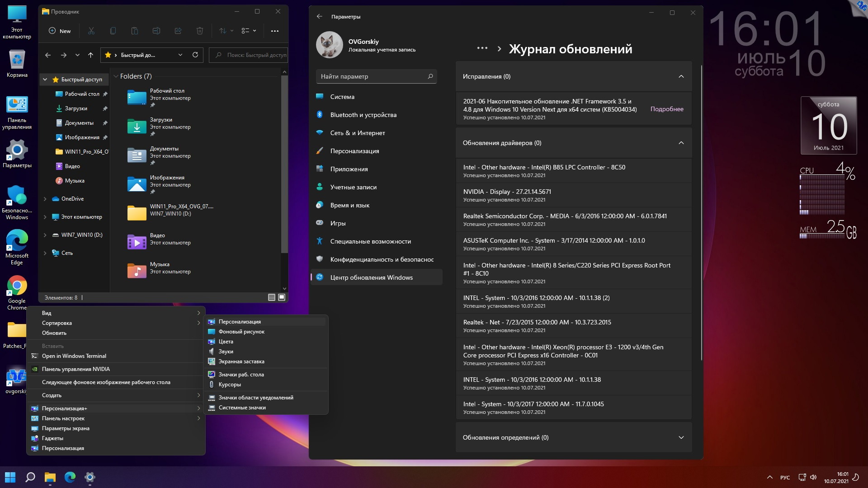
Task: Open Start menu from the taskbar
Action: pyautogui.click(x=10, y=477)
